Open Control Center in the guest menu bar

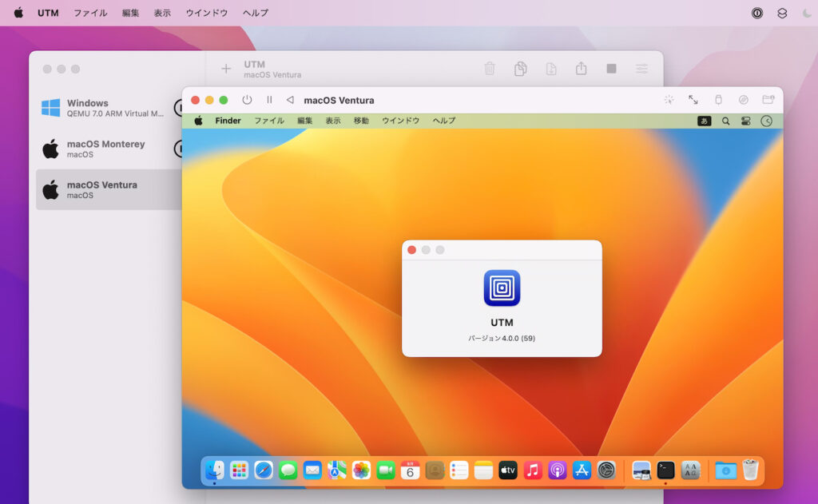(x=745, y=121)
